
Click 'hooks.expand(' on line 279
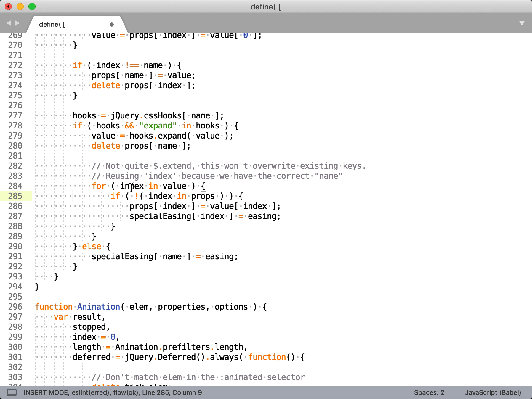(x=160, y=136)
